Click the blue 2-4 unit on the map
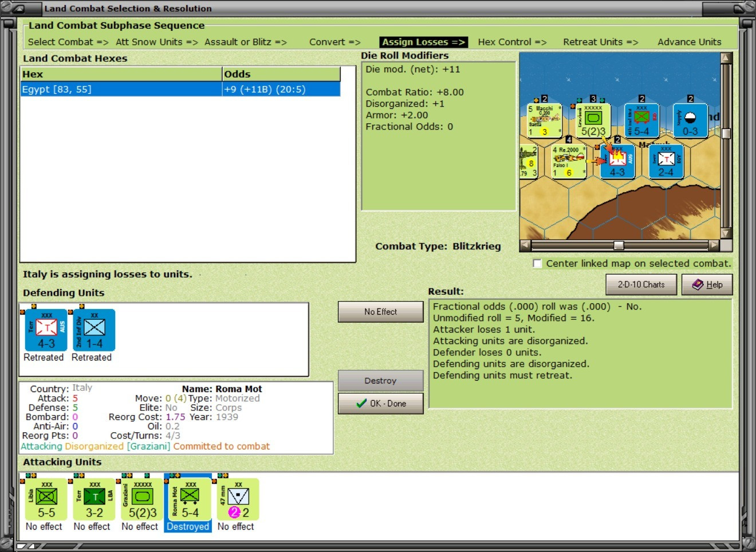This screenshot has height=552, width=756. [666, 161]
